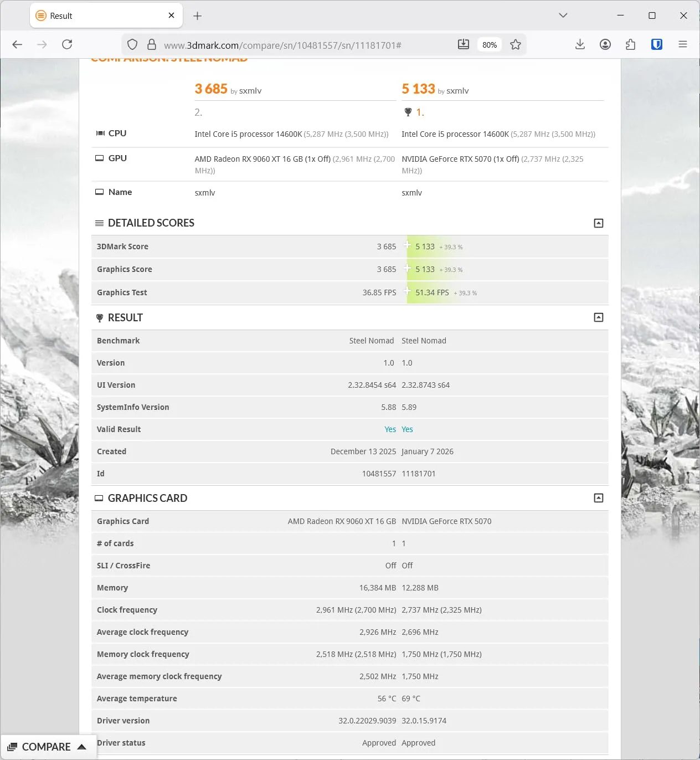Bookmark this page with star icon
Screen dimensions: 700x760
tap(516, 45)
